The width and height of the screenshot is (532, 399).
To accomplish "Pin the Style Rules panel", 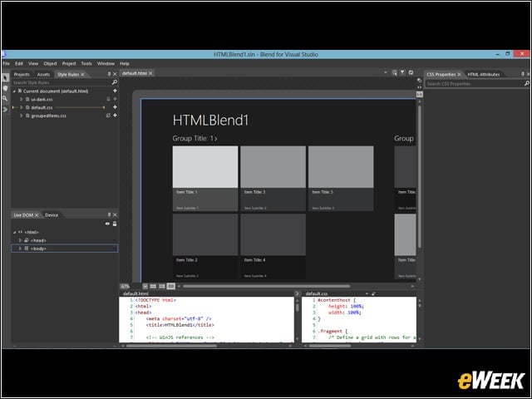I will pos(109,74).
